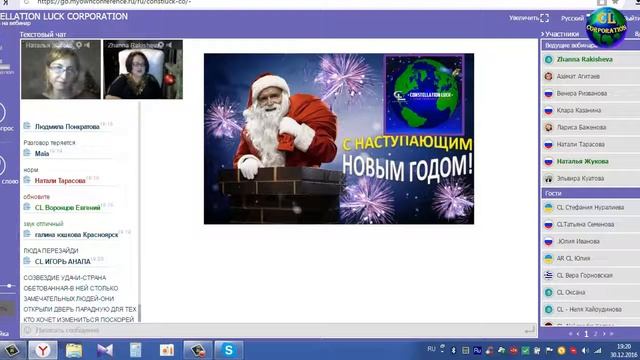Mute speaker icon on Наталья video tile
Screen dimensions: 640x360
(87, 45)
